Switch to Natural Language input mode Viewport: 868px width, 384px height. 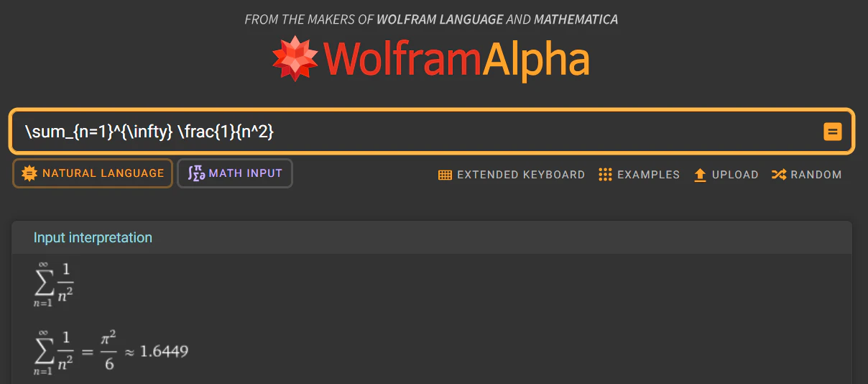click(x=93, y=173)
